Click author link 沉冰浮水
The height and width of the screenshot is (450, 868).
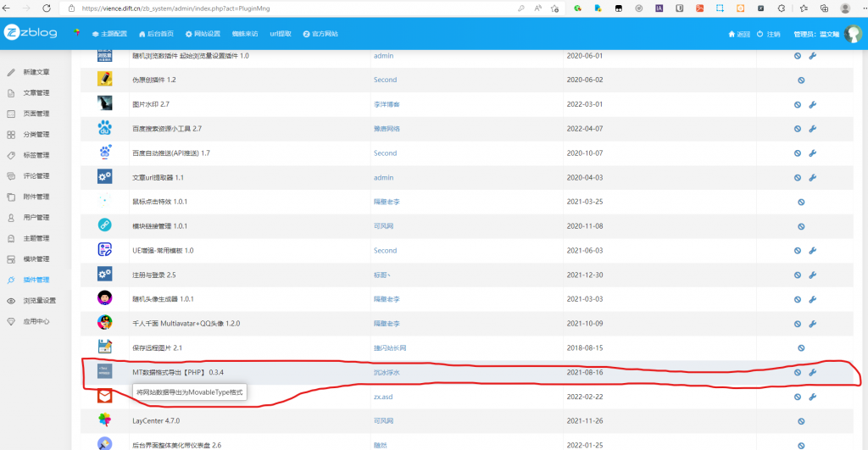click(387, 372)
